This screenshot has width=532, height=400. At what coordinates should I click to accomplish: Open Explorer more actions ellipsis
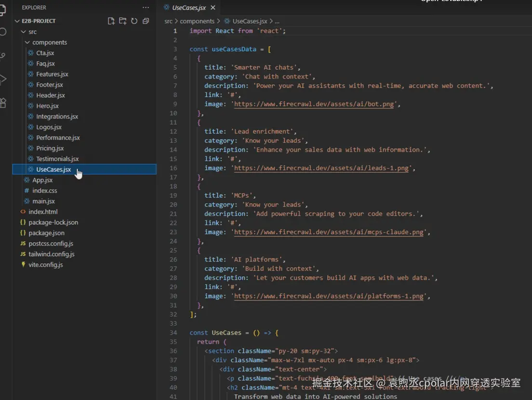pyautogui.click(x=146, y=7)
